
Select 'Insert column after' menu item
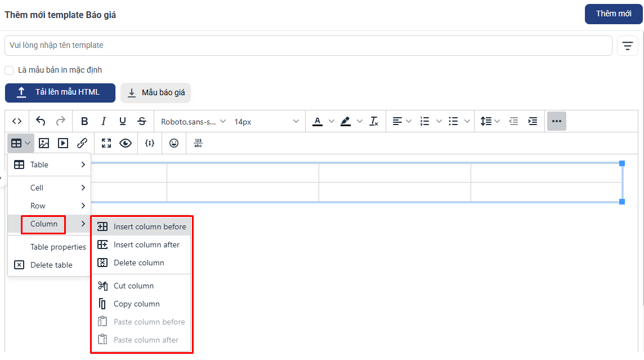(x=146, y=245)
